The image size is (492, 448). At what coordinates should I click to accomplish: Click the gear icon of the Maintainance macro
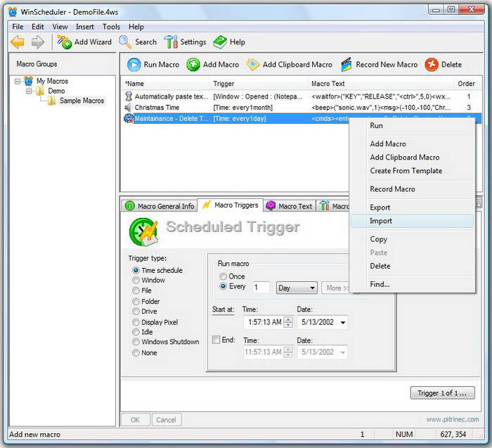(x=129, y=118)
